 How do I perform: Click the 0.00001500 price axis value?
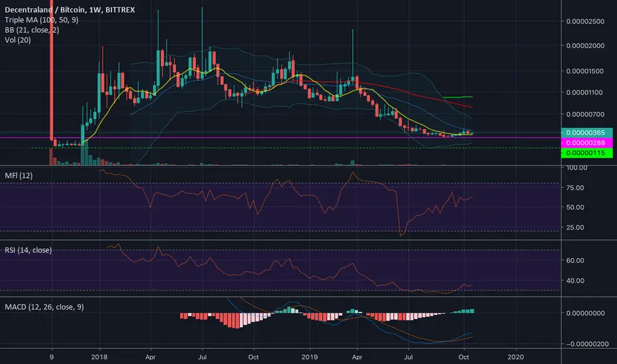585,71
